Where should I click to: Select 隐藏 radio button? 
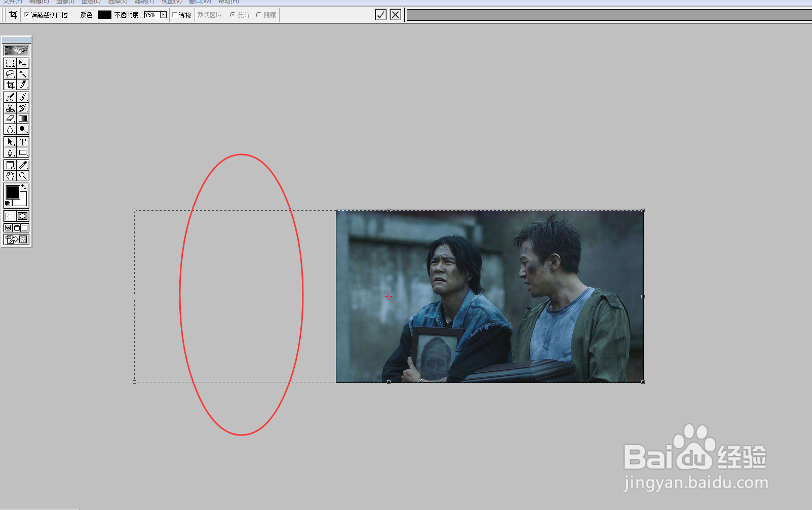point(258,15)
